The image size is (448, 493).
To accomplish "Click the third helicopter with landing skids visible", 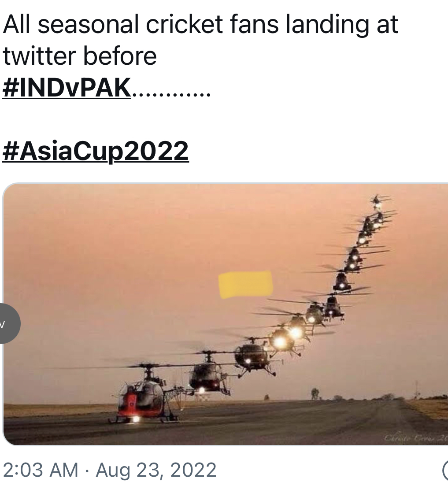I will tap(254, 357).
